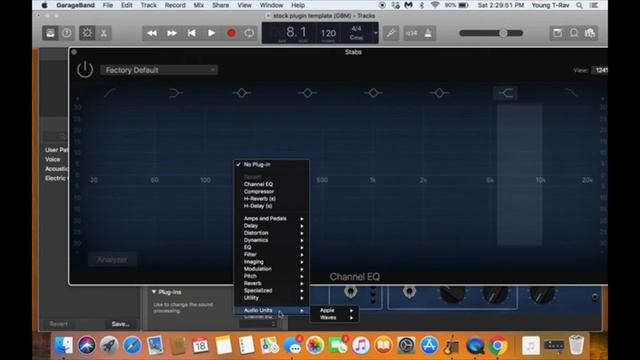Toggle the low shelf EQ band
This screenshot has height=360, width=640.
pos(175,93)
